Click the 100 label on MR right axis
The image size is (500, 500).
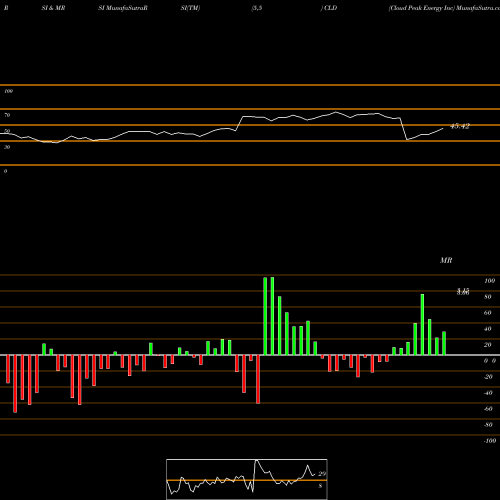point(490,281)
